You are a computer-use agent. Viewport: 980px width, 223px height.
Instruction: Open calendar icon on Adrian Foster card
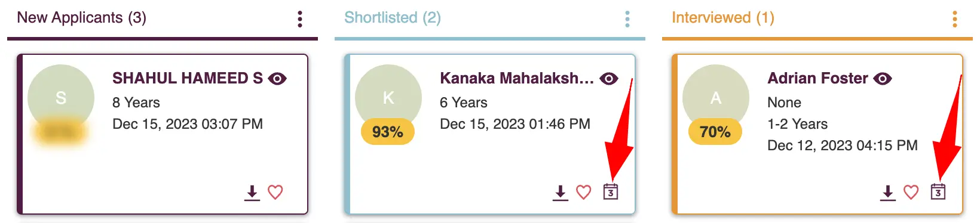click(x=938, y=192)
